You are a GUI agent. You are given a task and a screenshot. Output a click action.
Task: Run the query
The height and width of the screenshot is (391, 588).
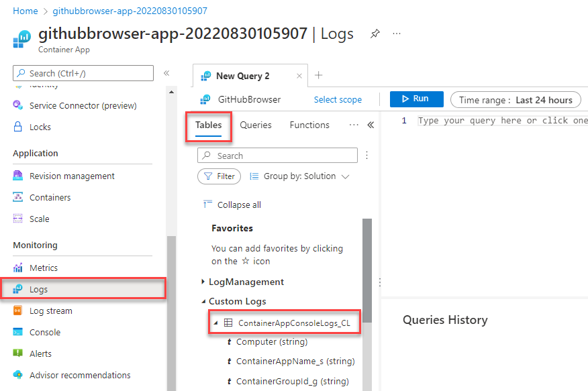coord(416,99)
